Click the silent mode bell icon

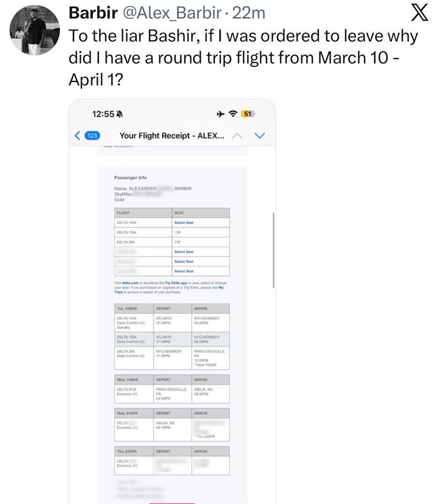(x=120, y=114)
